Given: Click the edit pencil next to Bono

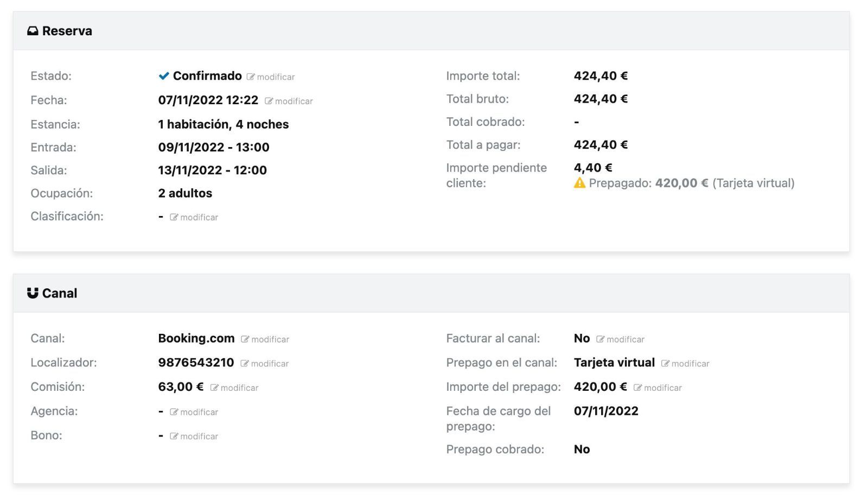Looking at the screenshot, I should pos(174,436).
